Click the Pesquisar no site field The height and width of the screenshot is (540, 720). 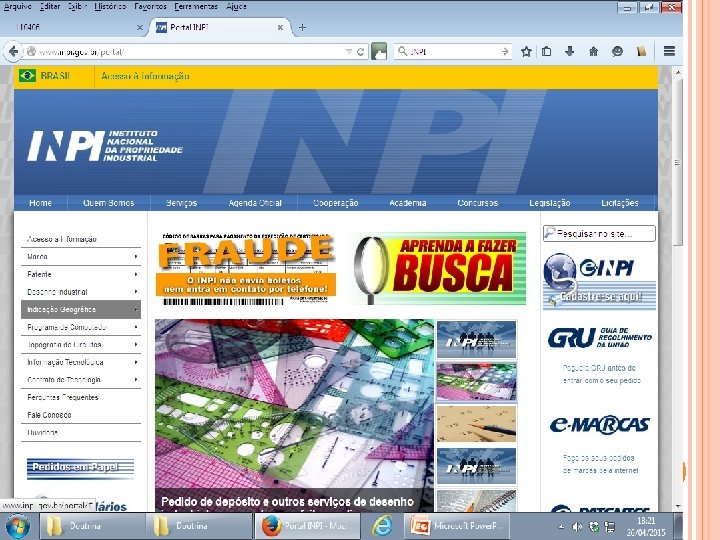599,233
